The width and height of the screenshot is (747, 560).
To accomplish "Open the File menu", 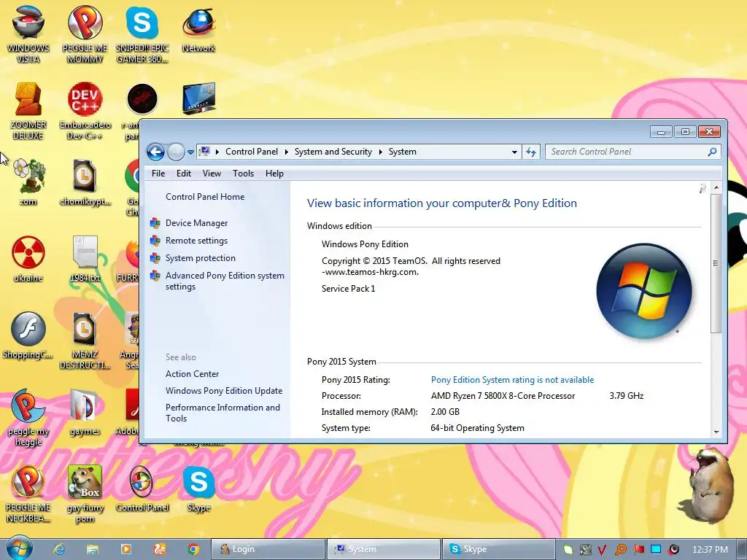I will pyautogui.click(x=158, y=174).
